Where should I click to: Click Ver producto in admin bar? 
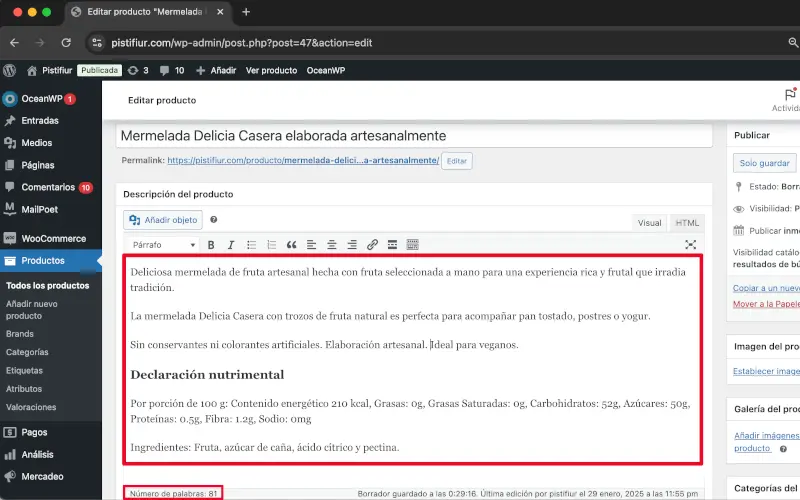point(271,70)
